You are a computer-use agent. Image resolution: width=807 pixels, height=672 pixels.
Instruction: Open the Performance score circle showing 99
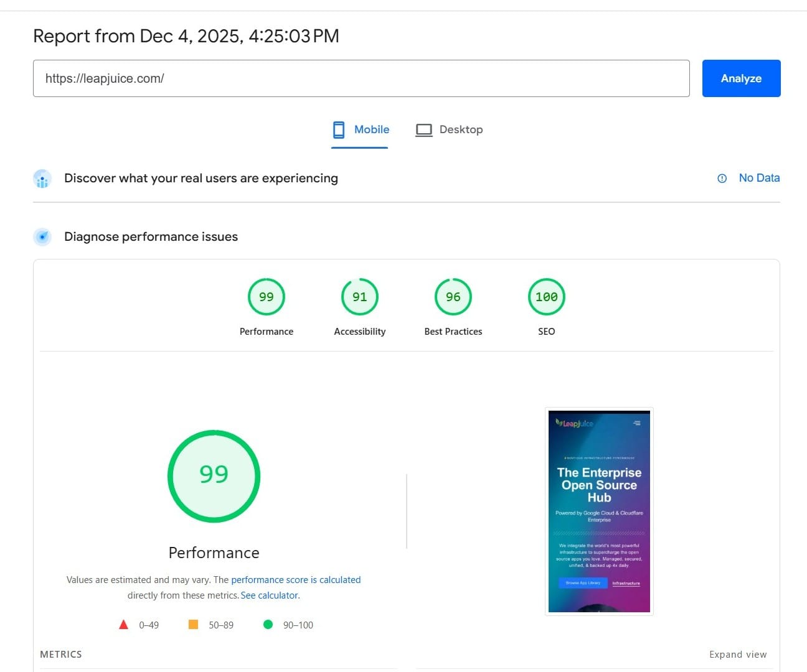(x=214, y=475)
